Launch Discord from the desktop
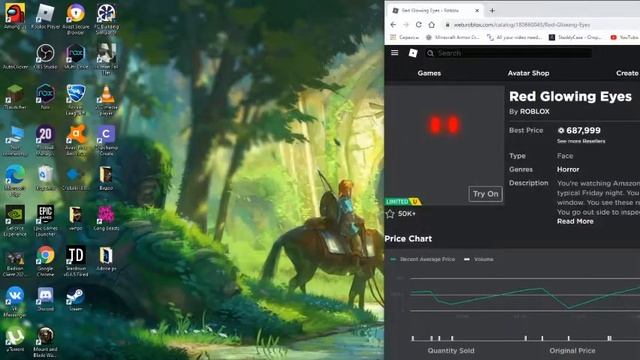The width and height of the screenshot is (640, 360). tap(45, 299)
